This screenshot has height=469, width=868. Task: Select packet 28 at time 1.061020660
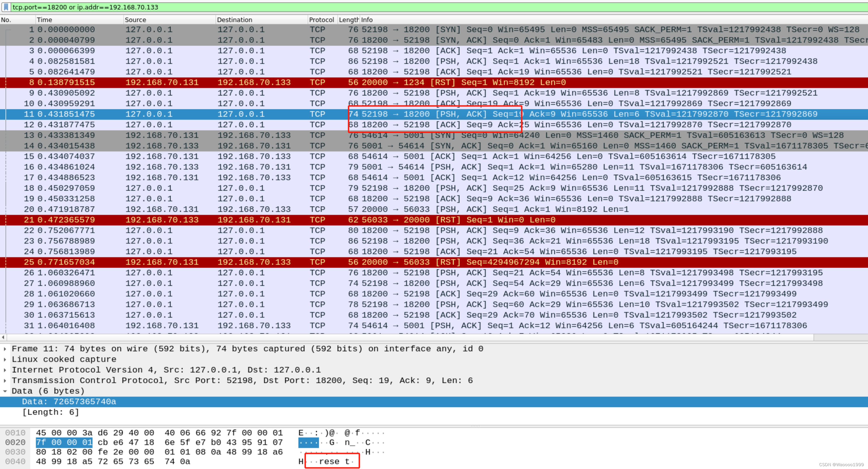(434, 294)
